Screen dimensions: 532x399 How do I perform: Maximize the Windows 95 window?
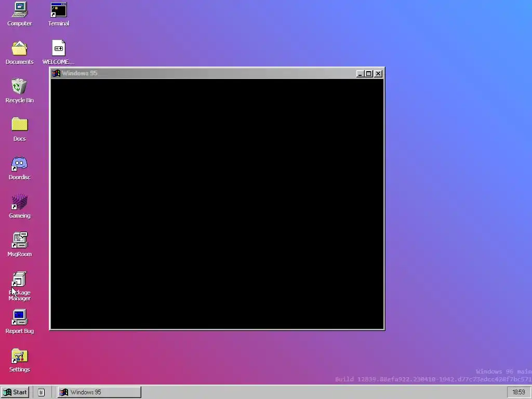tap(369, 74)
